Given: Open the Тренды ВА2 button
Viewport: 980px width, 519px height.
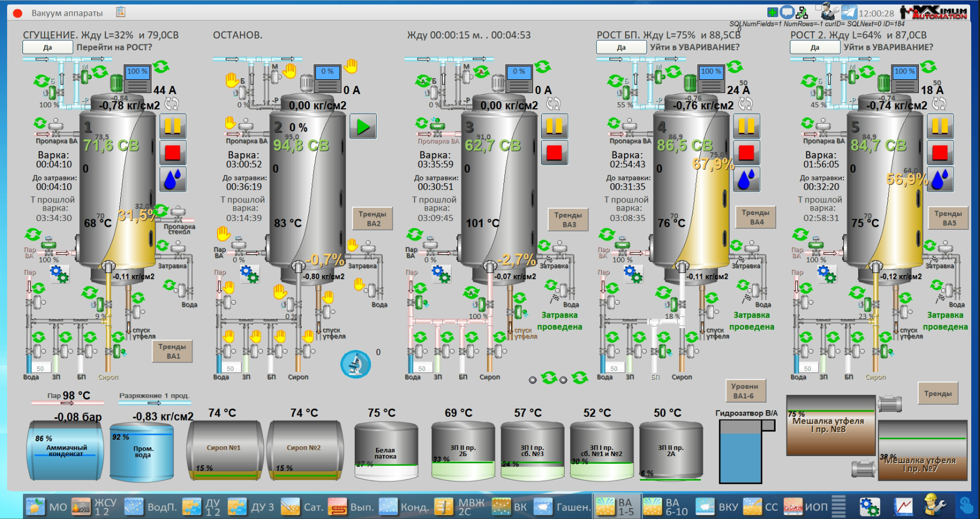Looking at the screenshot, I should click(x=373, y=219).
